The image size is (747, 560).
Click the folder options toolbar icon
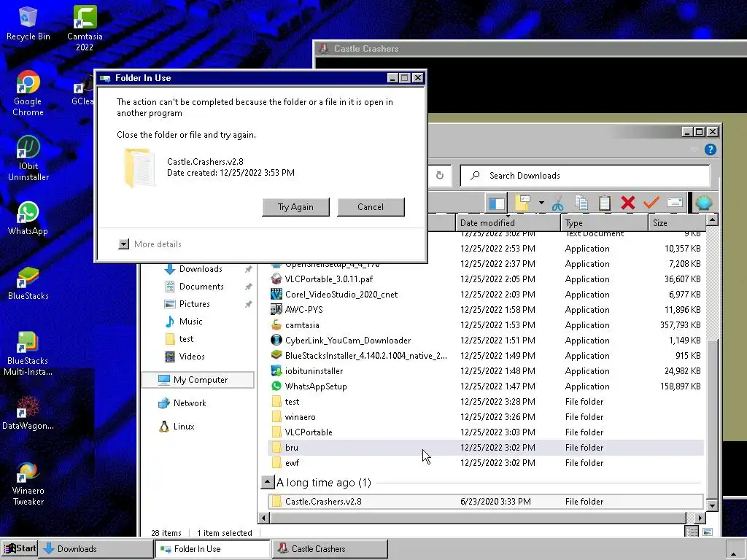tap(522, 203)
